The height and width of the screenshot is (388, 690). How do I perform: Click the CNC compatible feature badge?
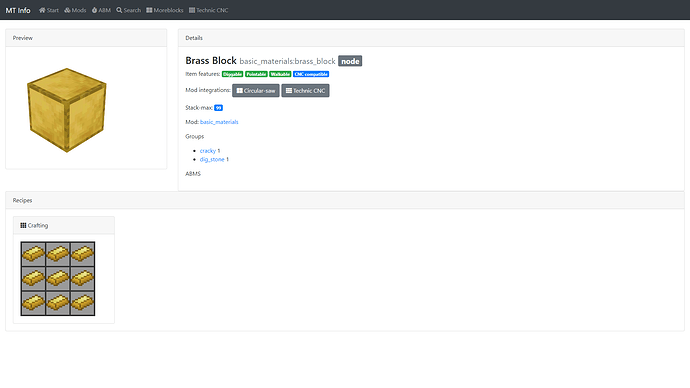click(x=311, y=74)
